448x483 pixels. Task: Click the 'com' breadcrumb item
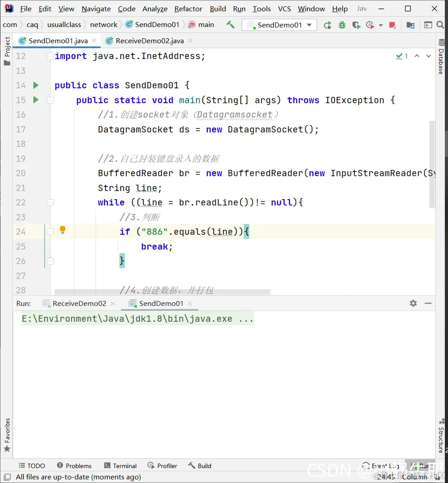coord(10,25)
